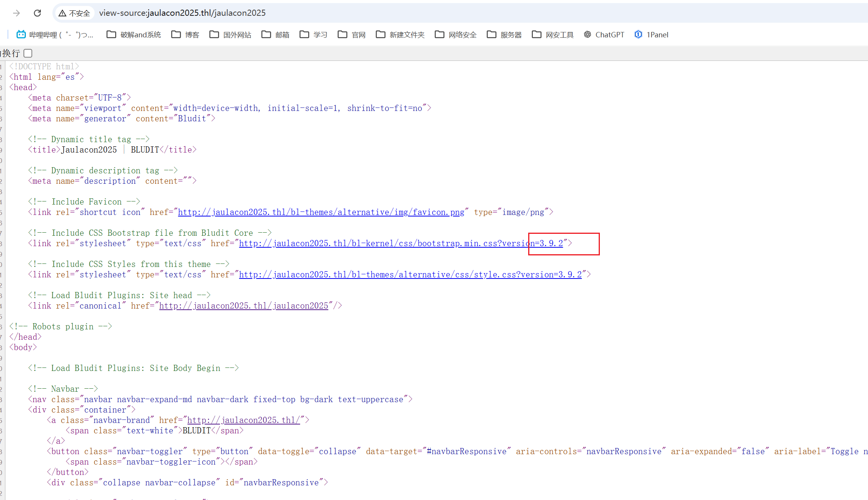Open the 邮箱 bookmark folder

click(275, 35)
